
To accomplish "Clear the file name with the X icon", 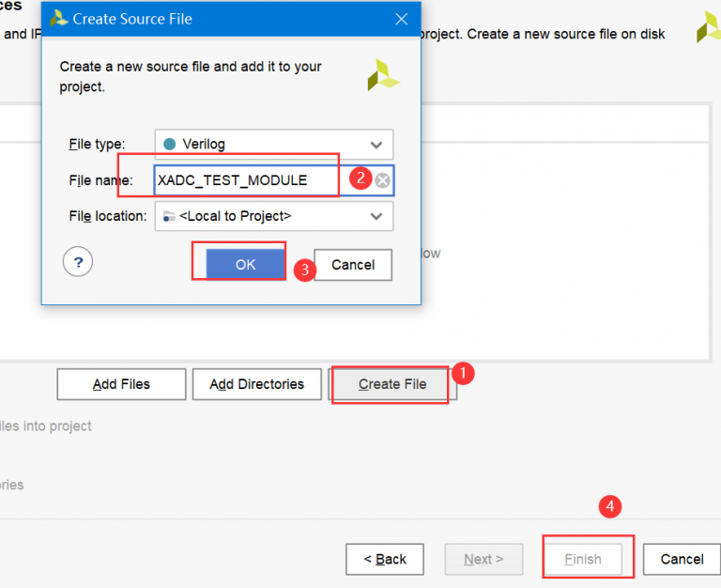I will click(x=382, y=180).
